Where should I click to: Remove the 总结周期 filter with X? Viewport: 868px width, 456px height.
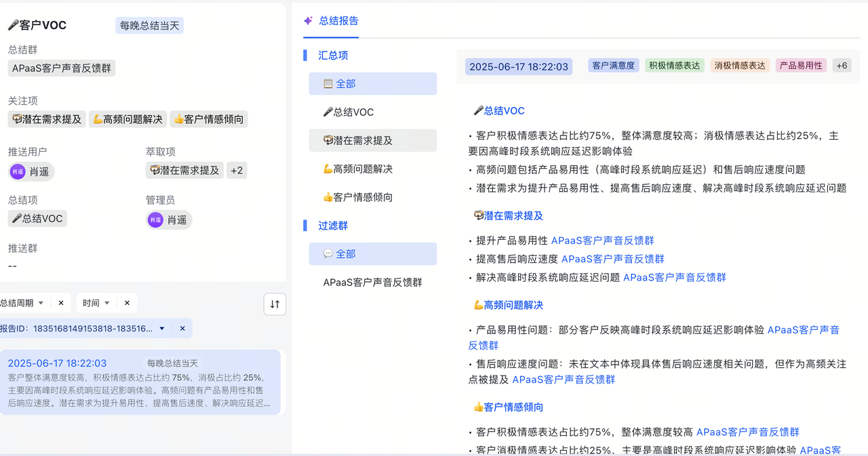tap(61, 303)
